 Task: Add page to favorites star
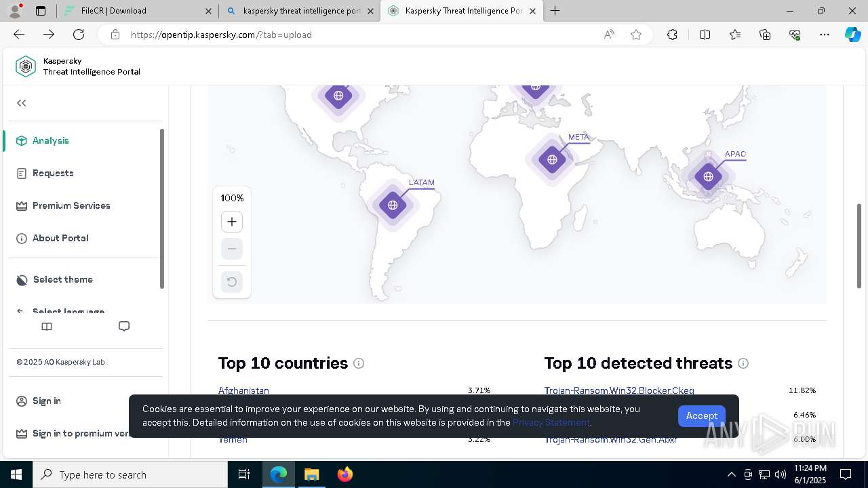tap(636, 35)
